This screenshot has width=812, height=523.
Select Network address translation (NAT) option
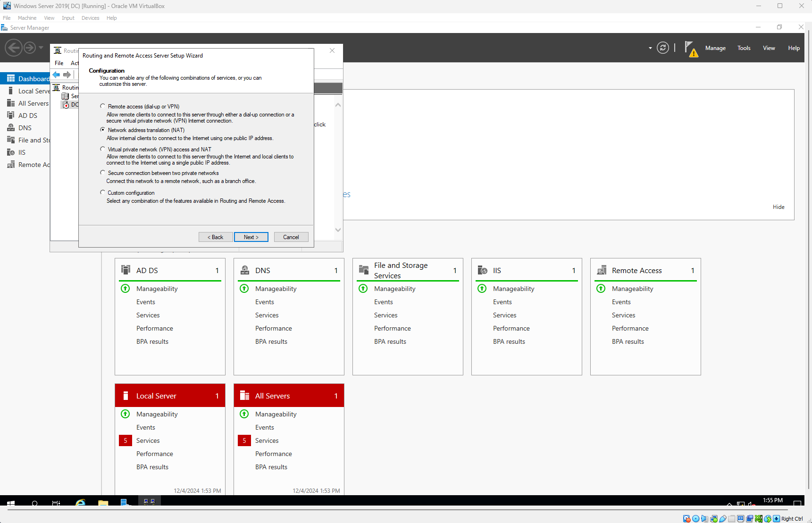[x=102, y=130]
